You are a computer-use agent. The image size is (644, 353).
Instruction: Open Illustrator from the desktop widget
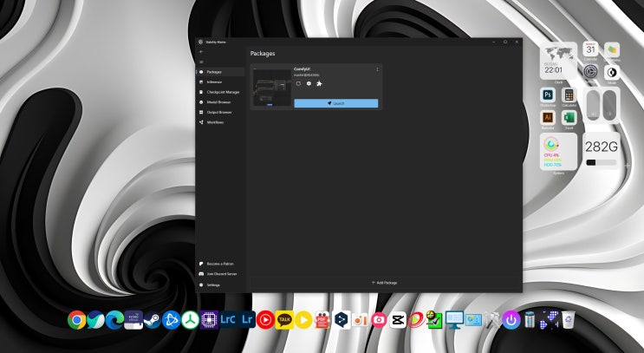548,118
